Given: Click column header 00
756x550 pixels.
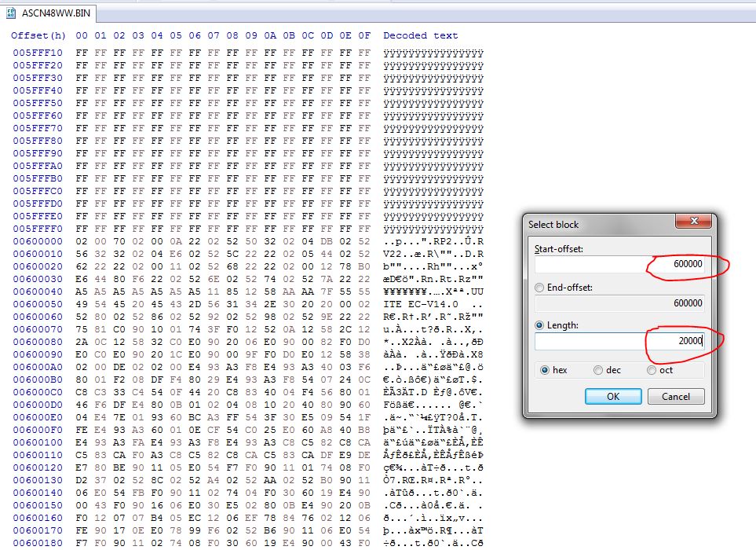Looking at the screenshot, I should [82, 35].
